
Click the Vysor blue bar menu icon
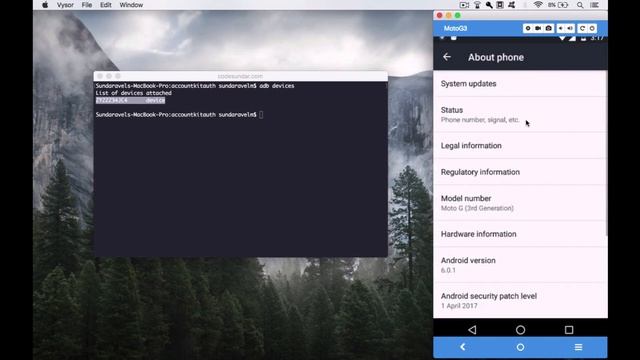(x=578, y=347)
